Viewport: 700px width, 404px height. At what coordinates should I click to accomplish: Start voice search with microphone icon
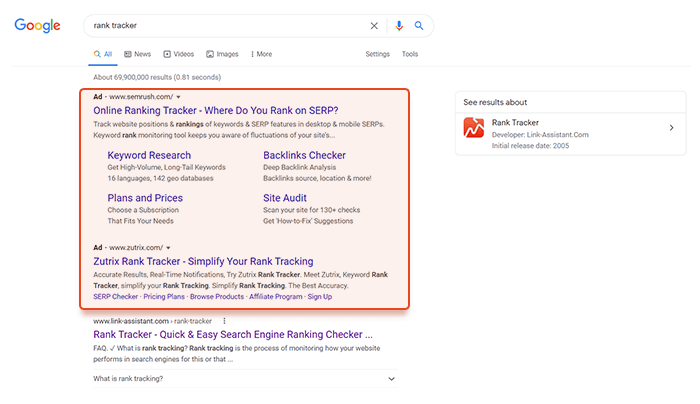(x=399, y=26)
